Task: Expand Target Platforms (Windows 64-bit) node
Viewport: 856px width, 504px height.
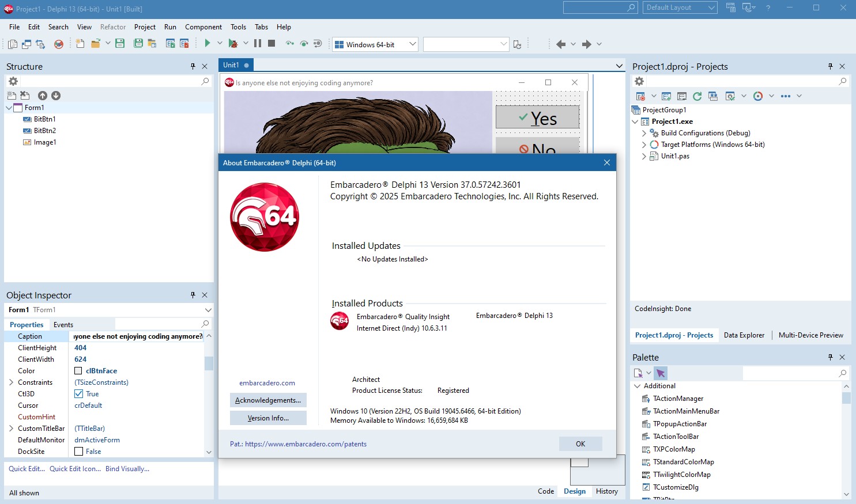Action: [644, 145]
